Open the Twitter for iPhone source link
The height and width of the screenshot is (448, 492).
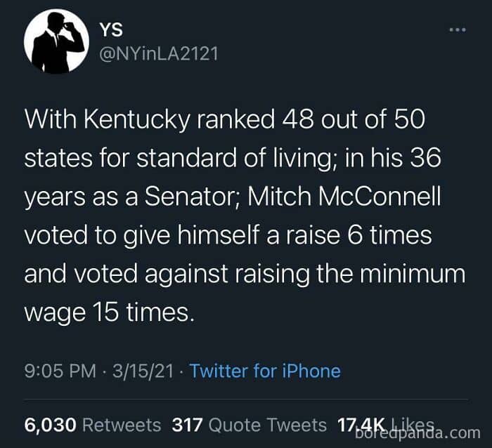[x=265, y=371]
